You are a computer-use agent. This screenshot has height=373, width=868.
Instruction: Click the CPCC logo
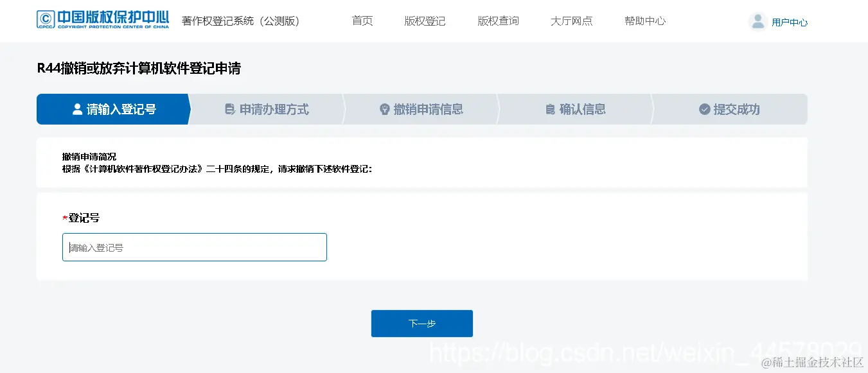(x=103, y=20)
